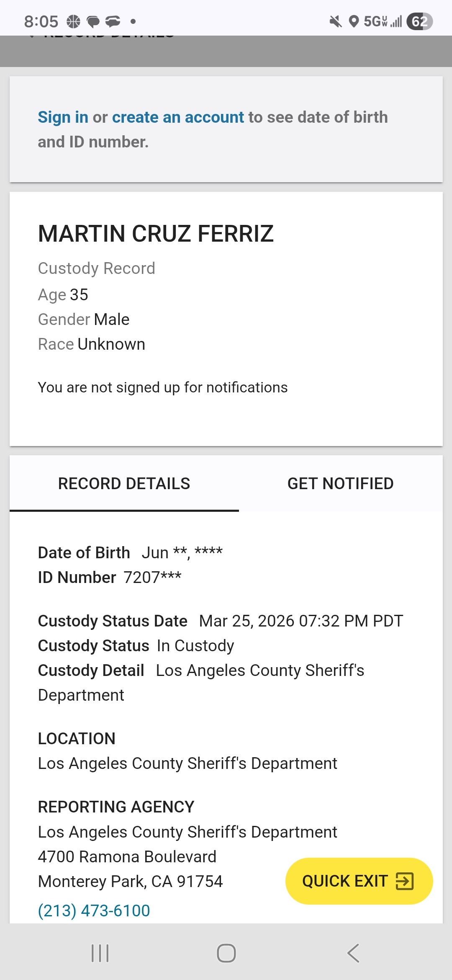The height and width of the screenshot is (980, 452).
Task: Tap the muted sound status icon
Action: pos(335,21)
